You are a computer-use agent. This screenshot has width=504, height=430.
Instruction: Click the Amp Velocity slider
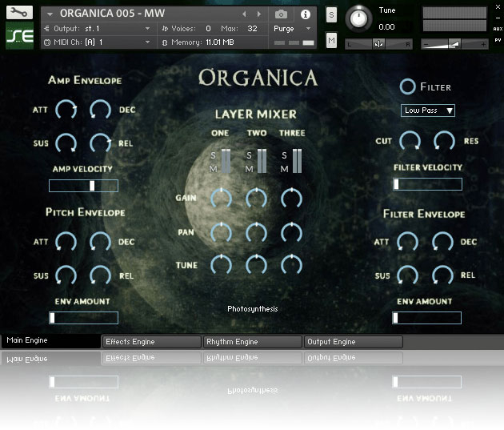pos(83,186)
